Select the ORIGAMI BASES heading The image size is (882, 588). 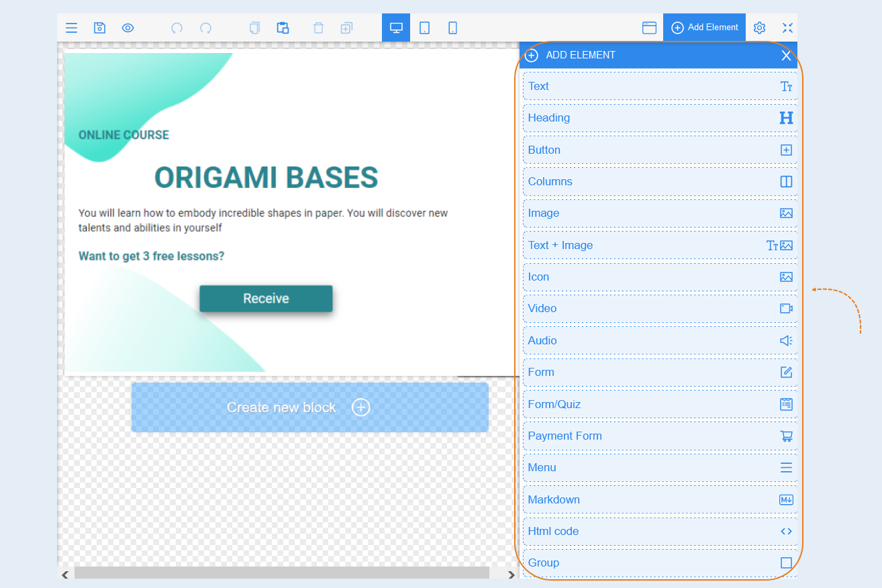266,178
